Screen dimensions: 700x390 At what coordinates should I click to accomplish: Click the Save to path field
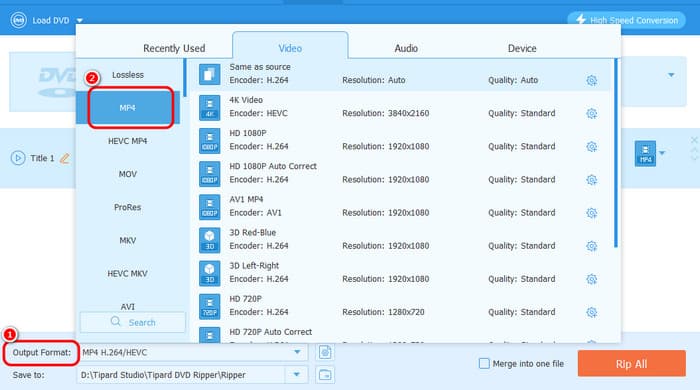pos(182,375)
